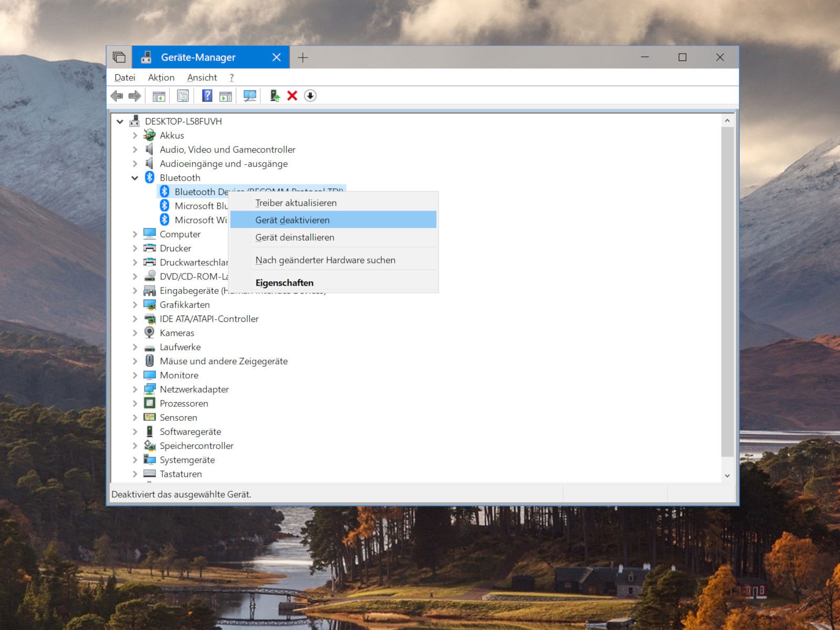Image resolution: width=840 pixels, height=630 pixels.
Task: Collapse the DESKTOP-L58FUVH root node
Action: click(x=120, y=121)
